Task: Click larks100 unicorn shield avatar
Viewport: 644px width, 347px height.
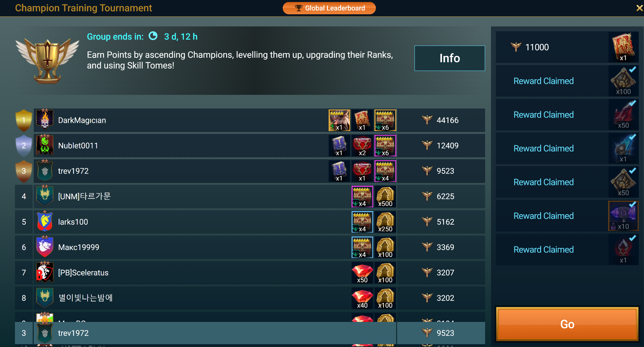Action: [45, 221]
